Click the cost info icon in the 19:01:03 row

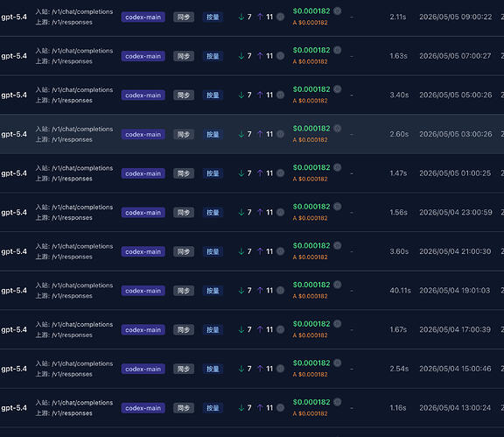337,285
